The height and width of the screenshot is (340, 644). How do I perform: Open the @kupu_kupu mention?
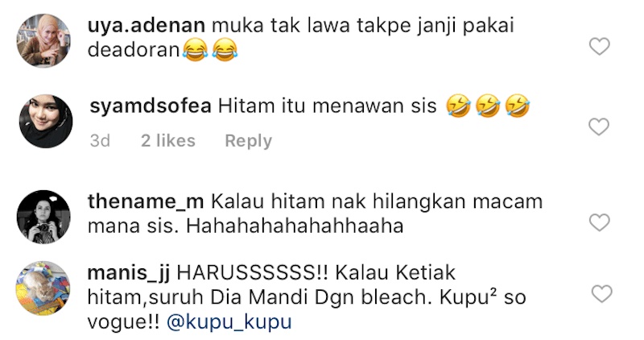pyautogui.click(x=229, y=321)
